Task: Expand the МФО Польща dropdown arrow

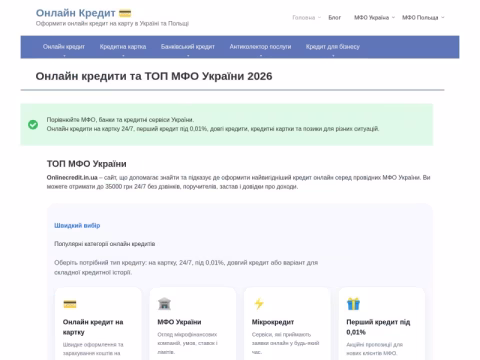Action: [x=443, y=17]
